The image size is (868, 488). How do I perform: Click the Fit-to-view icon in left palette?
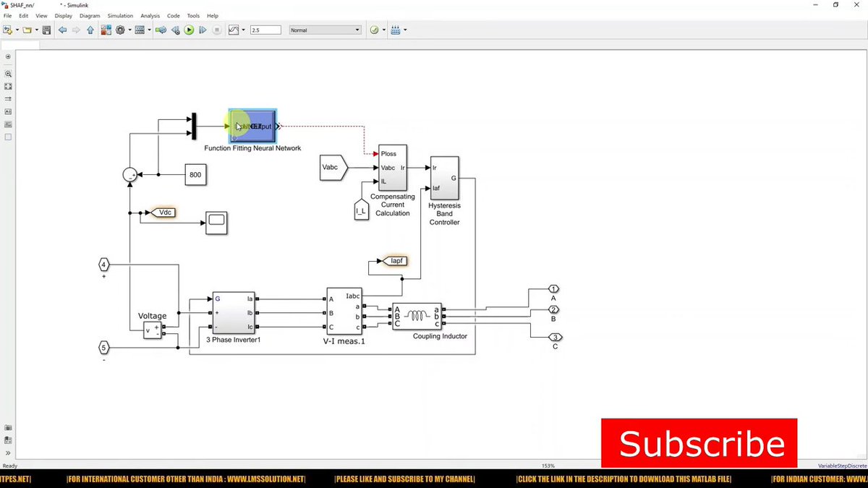[x=8, y=86]
